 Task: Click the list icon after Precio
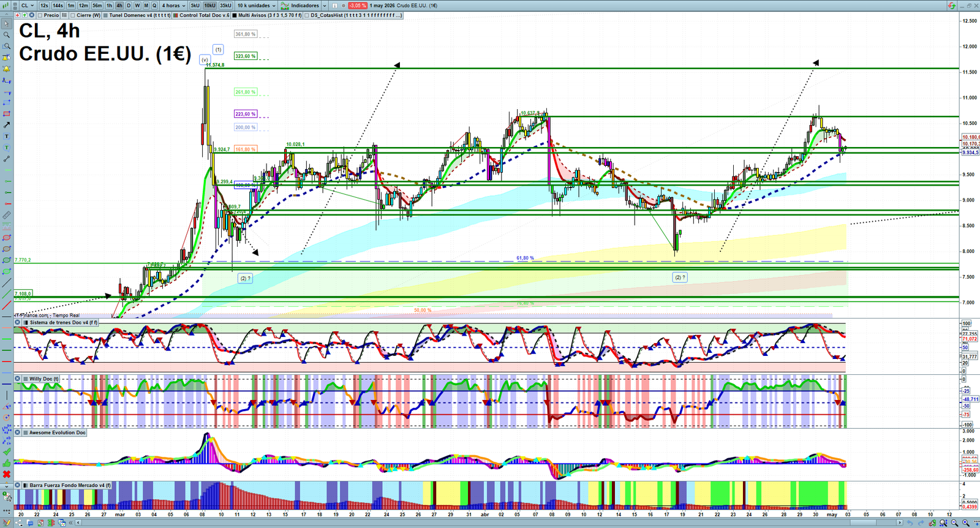pyautogui.click(x=64, y=15)
